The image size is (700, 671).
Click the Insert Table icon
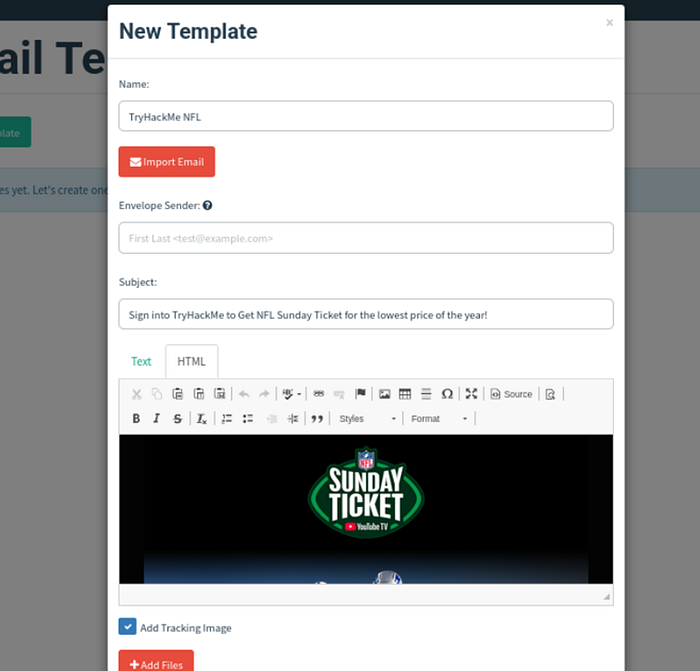(x=405, y=394)
